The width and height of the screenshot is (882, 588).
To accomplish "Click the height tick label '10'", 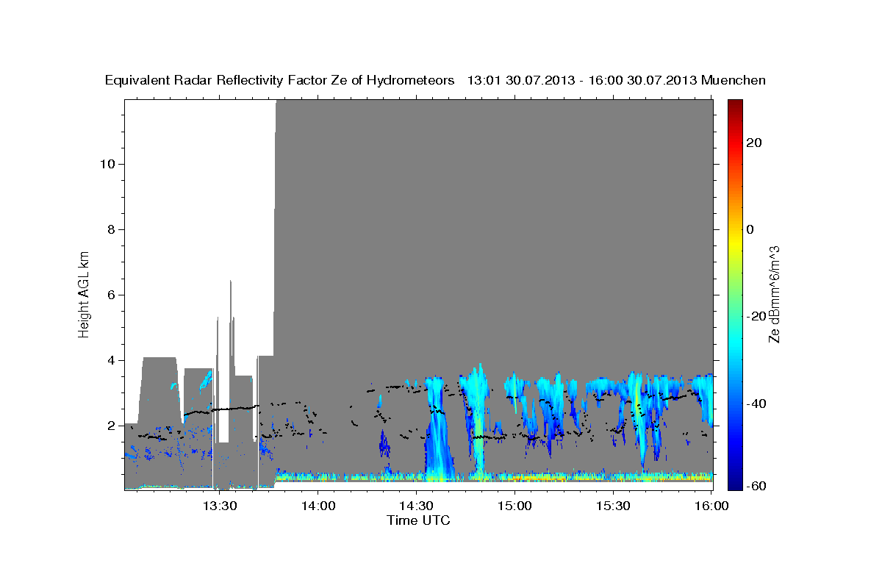I will click(x=107, y=164).
